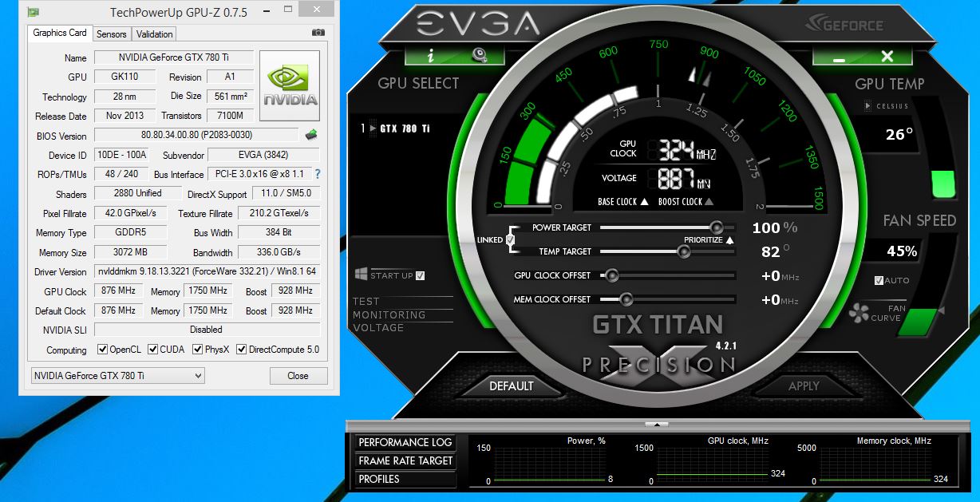Click the Bus Interface question mark help

[317, 174]
